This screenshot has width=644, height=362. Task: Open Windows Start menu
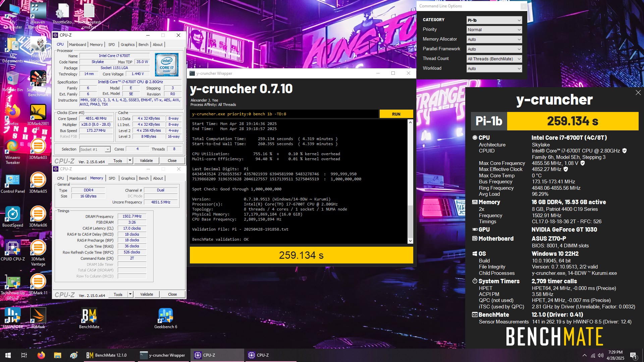(x=8, y=355)
